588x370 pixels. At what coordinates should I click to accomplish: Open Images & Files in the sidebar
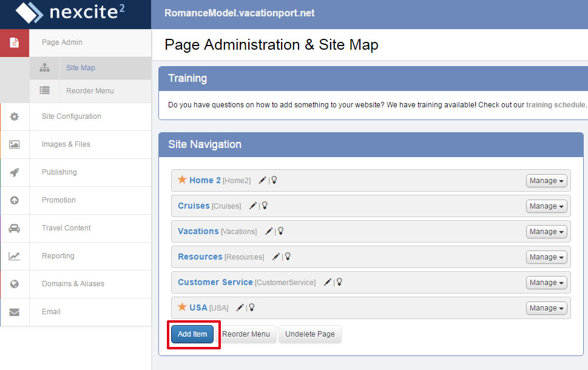[76, 144]
